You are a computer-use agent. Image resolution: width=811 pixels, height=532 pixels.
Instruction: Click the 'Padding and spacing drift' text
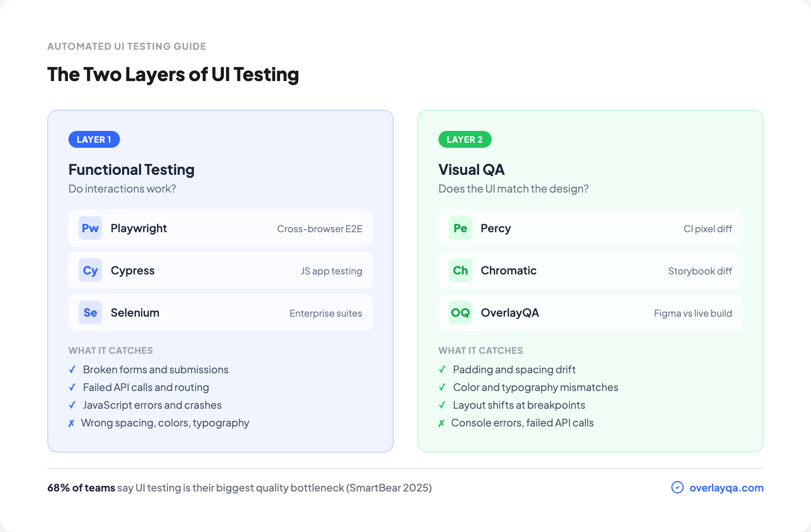click(514, 370)
